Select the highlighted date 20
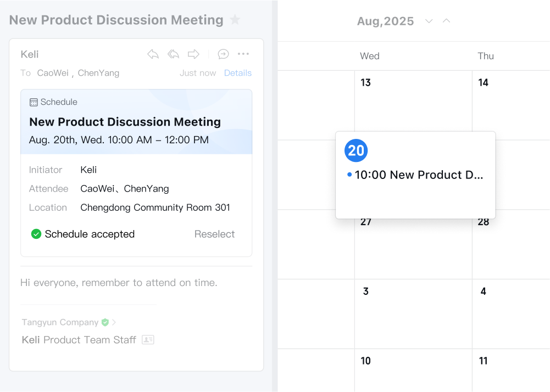Viewport: 550px width, 392px height. tap(356, 150)
